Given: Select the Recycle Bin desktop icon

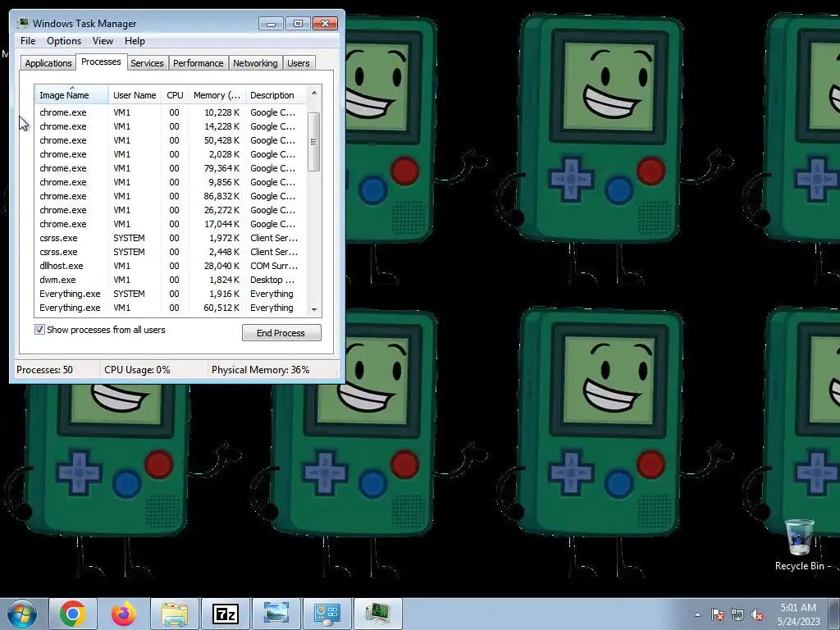Looking at the screenshot, I should coord(800,545).
